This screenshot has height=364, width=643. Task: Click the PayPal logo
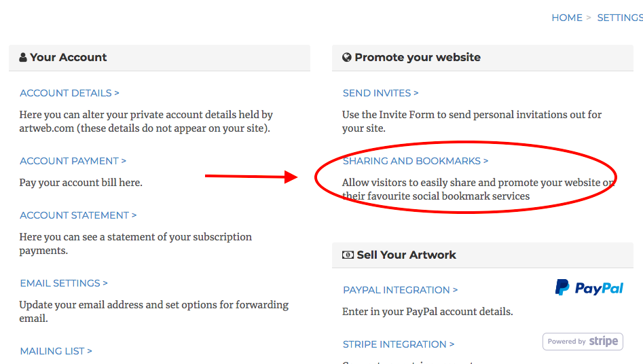(x=589, y=288)
